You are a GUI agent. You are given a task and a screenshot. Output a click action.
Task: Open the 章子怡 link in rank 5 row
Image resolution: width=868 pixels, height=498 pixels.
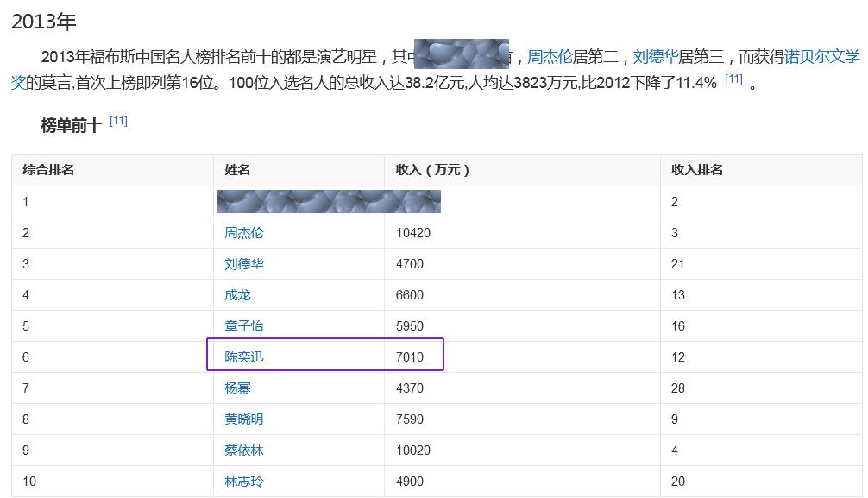pos(244,325)
